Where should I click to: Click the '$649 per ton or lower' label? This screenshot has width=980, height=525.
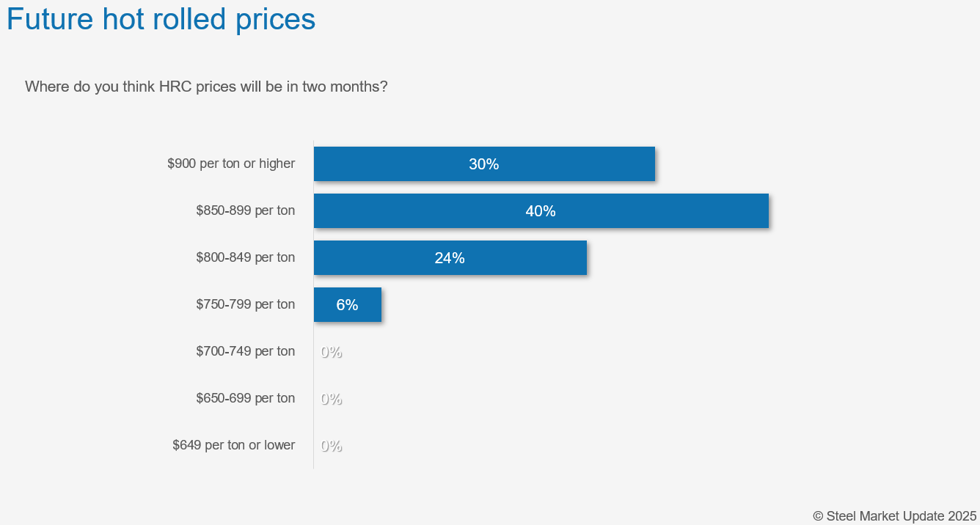pyautogui.click(x=233, y=445)
